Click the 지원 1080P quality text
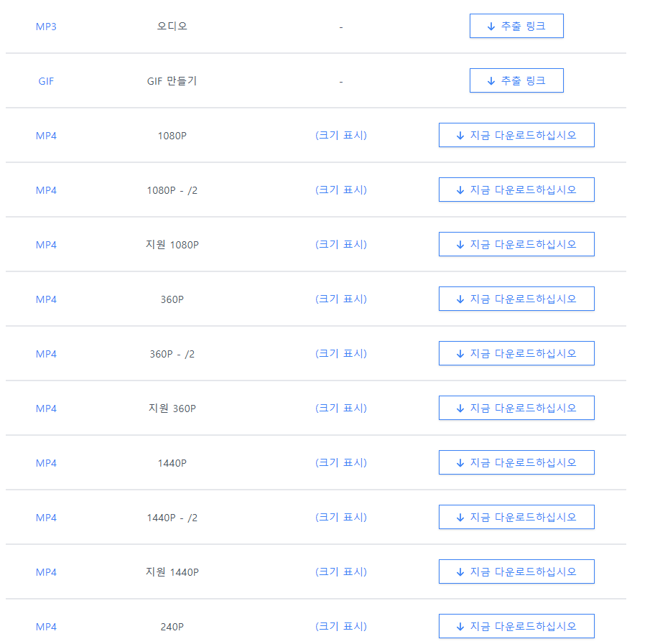Screen dimensions: 655x644 pos(172,245)
